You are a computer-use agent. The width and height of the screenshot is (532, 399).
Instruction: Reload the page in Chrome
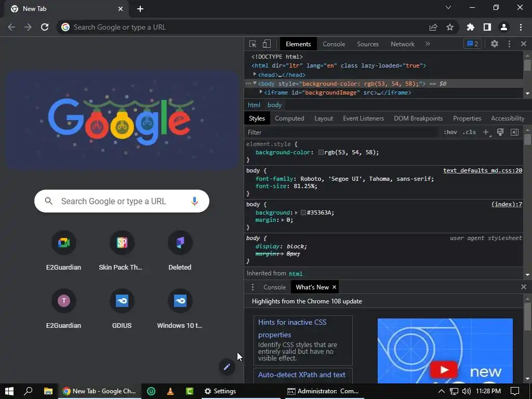point(45,27)
